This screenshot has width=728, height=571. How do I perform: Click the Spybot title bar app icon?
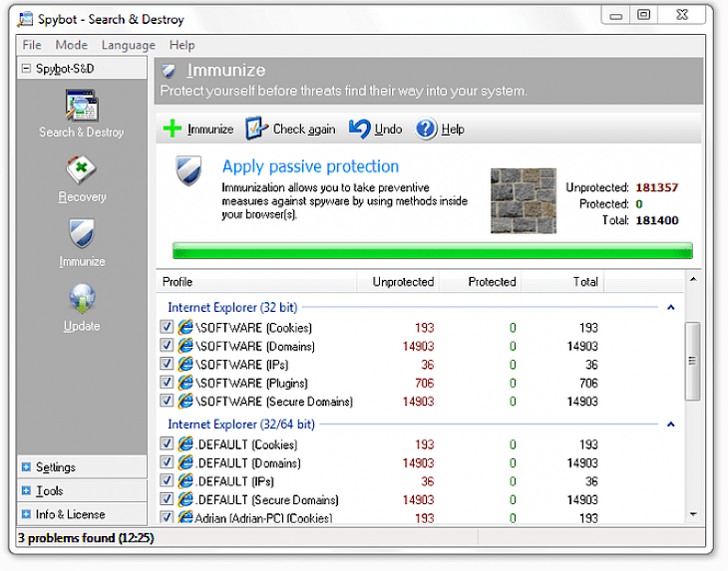tap(26, 19)
